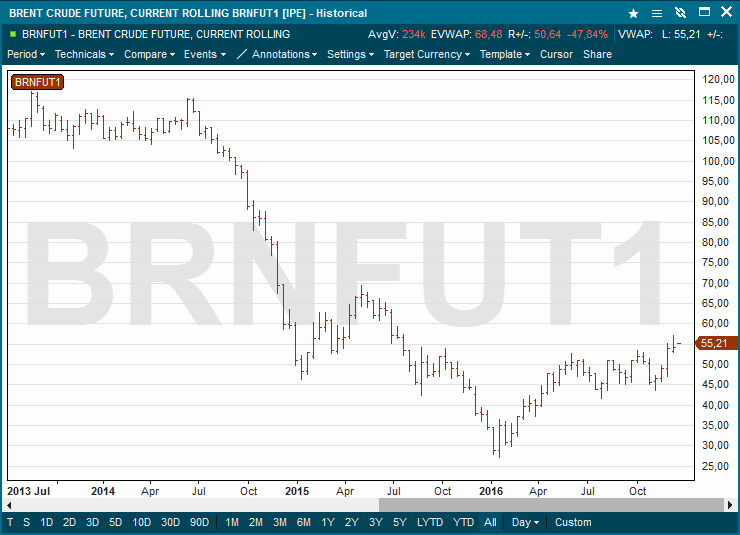Open the Period dropdown
Viewport: 740px width, 535px height.
pyautogui.click(x=26, y=54)
